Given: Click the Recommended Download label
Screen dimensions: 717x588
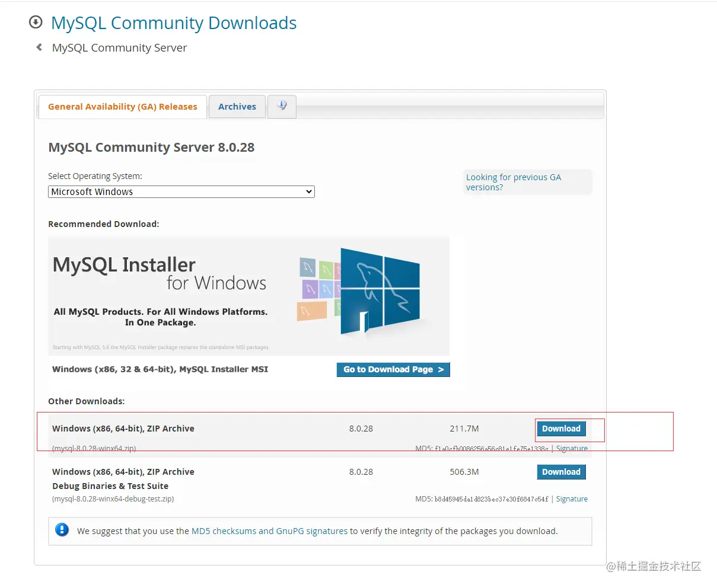Looking at the screenshot, I should pyautogui.click(x=104, y=224).
